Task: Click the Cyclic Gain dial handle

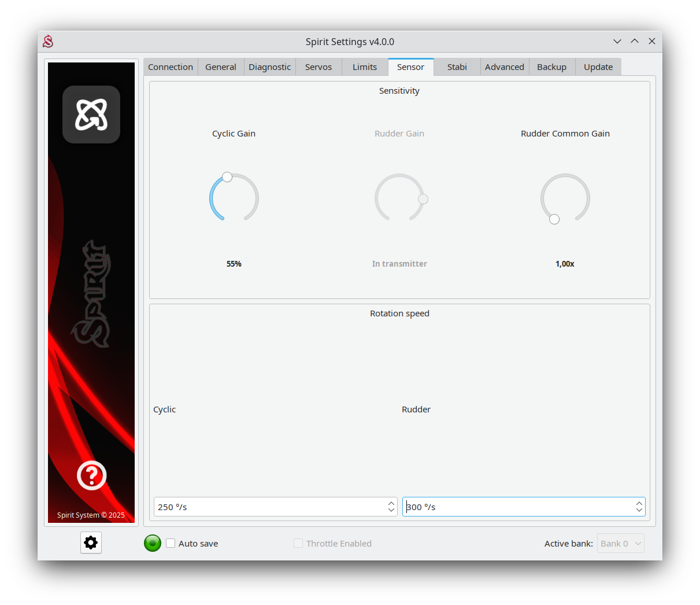Action: [227, 177]
